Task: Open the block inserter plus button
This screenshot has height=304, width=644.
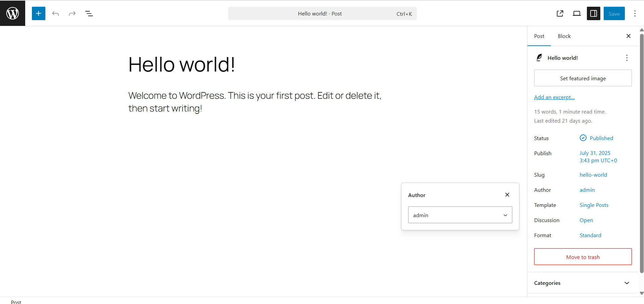Action: pyautogui.click(x=39, y=13)
